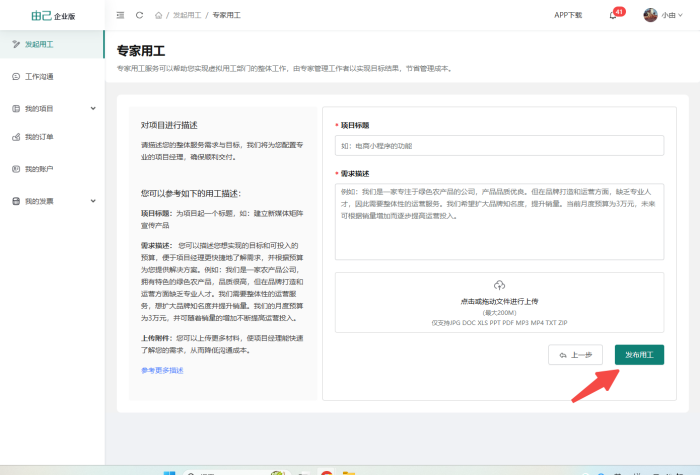
Task: Click the 发布用工 button
Action: coord(639,355)
